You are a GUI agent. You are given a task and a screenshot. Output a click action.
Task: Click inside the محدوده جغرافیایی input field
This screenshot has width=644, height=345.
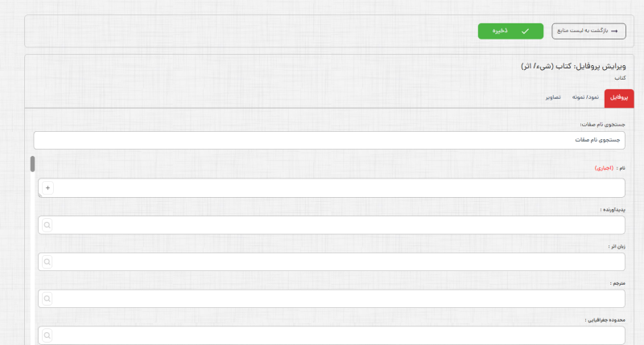338,335
